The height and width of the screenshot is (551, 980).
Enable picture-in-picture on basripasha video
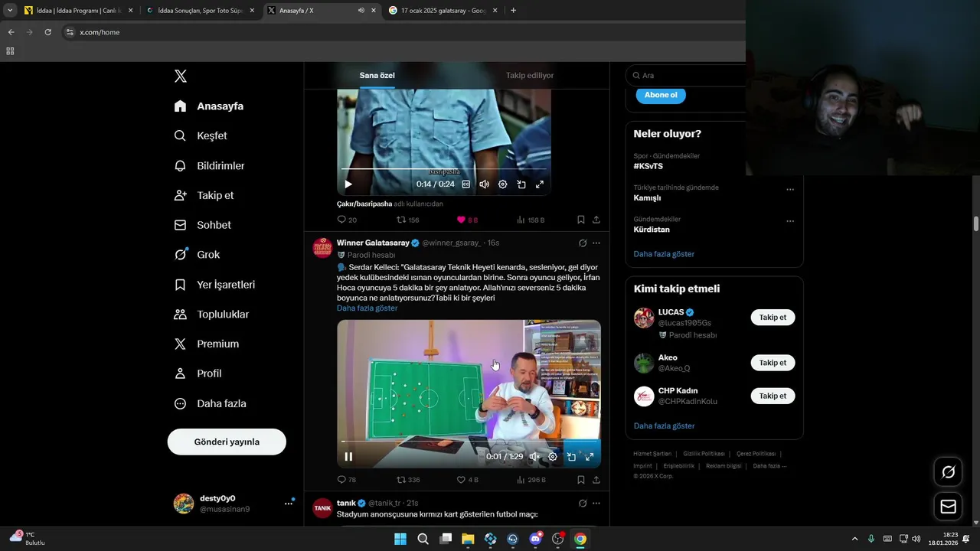coord(521,184)
